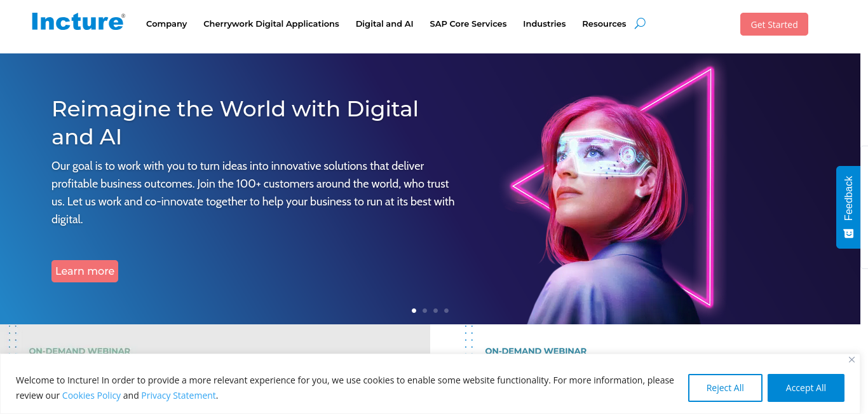Go to the second carousel slide dot
This screenshot has height=414, width=868.
click(x=425, y=310)
